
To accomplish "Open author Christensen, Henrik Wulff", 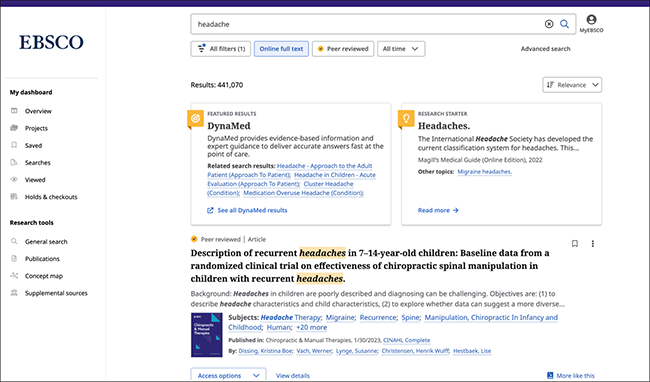I will coord(415,351).
